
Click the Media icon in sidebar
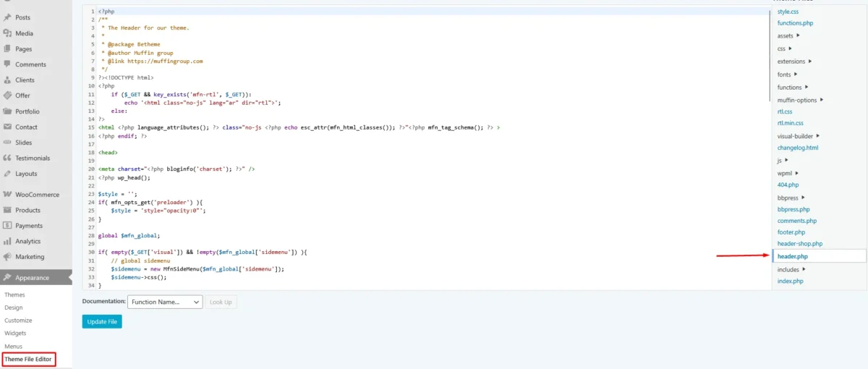[x=7, y=33]
